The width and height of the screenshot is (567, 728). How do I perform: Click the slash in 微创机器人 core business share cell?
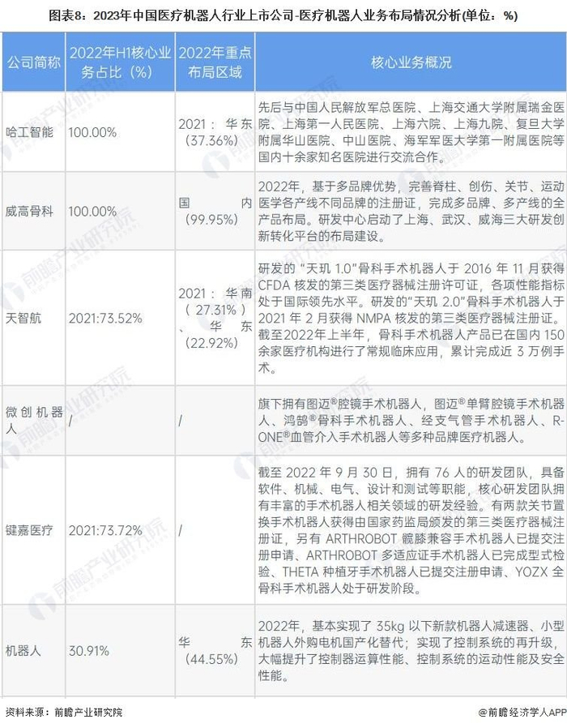[70, 421]
